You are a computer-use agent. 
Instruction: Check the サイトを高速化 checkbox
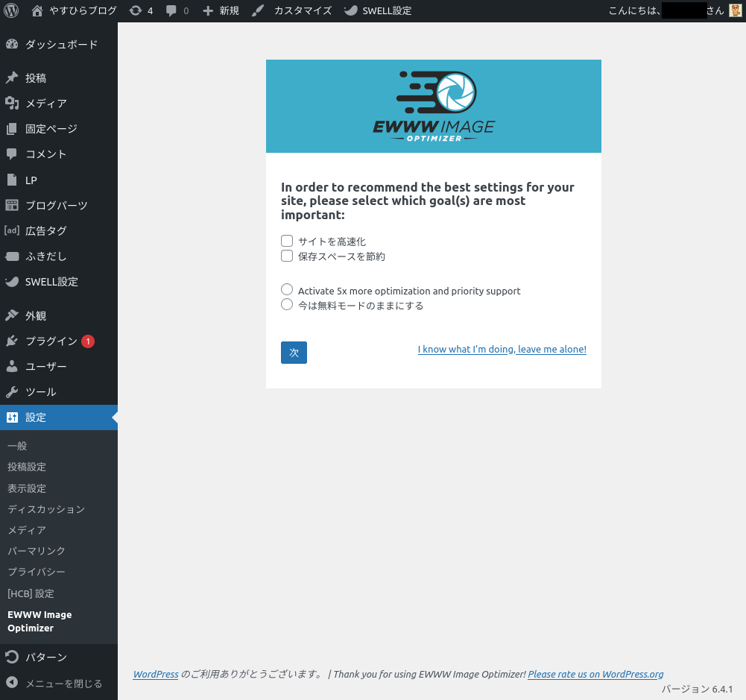pos(287,241)
